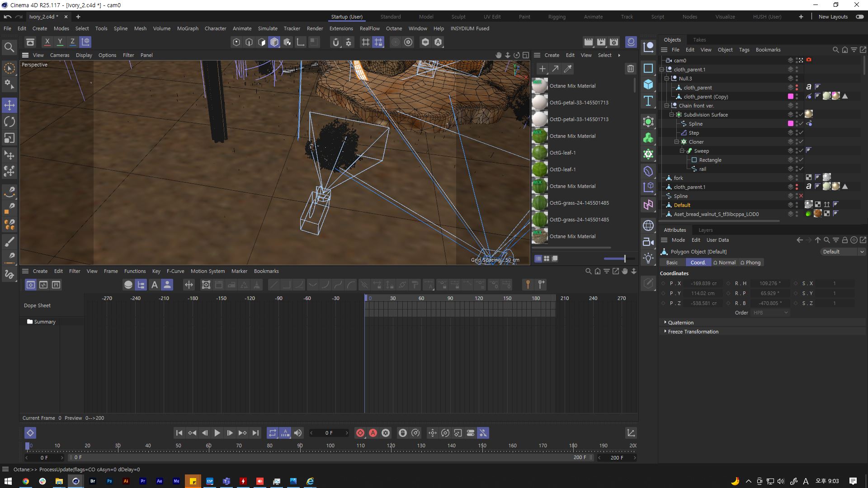The height and width of the screenshot is (488, 868).
Task: Click the P . X coordinate field
Action: (x=703, y=283)
